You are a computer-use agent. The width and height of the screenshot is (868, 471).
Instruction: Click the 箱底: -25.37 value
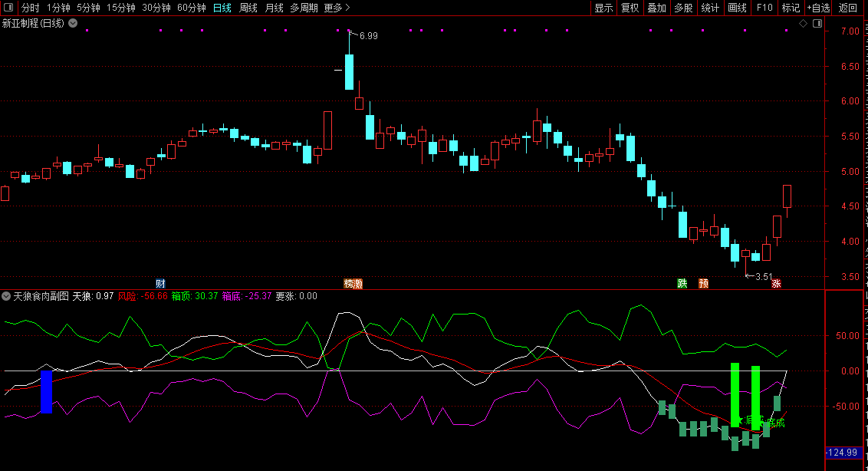point(247,296)
